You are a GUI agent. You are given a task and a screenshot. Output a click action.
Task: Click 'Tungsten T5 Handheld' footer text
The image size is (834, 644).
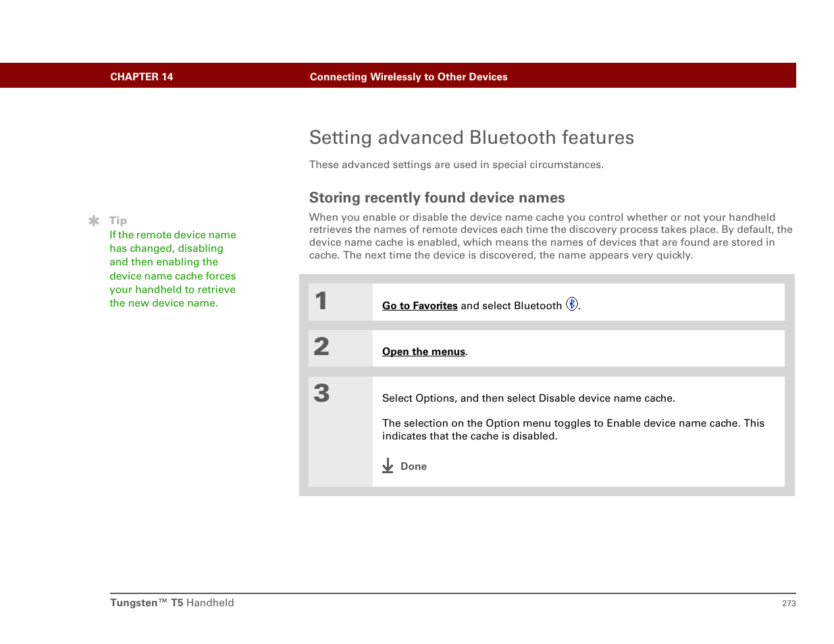click(172, 603)
